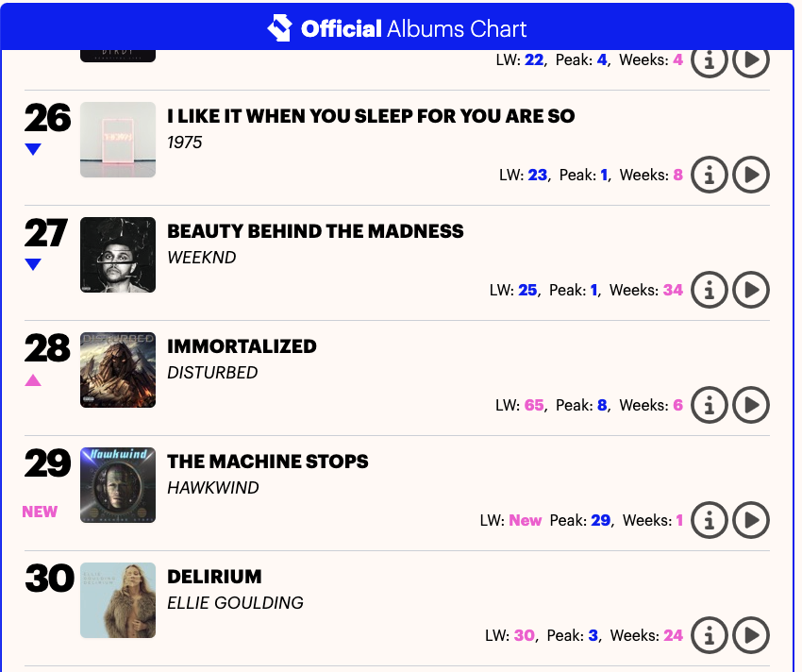802x672 pixels.
Task: Play preview of Beauty Behind the Madness
Action: coord(751,290)
